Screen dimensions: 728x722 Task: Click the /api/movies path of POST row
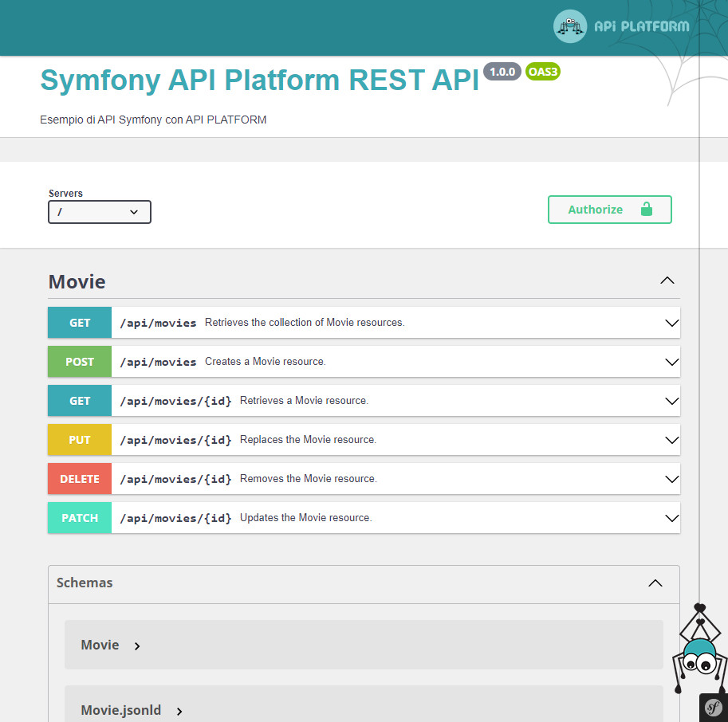click(159, 362)
